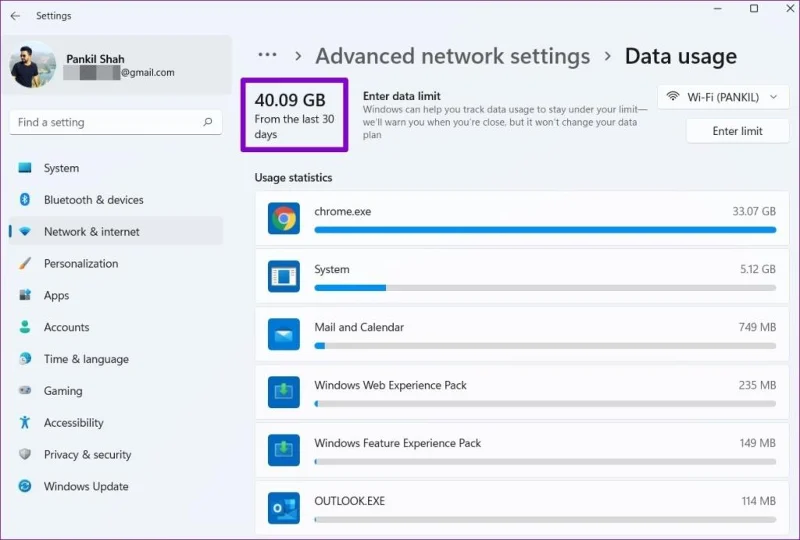Image resolution: width=800 pixels, height=540 pixels.
Task: Click the 235 MB usage value
Action: (x=757, y=385)
